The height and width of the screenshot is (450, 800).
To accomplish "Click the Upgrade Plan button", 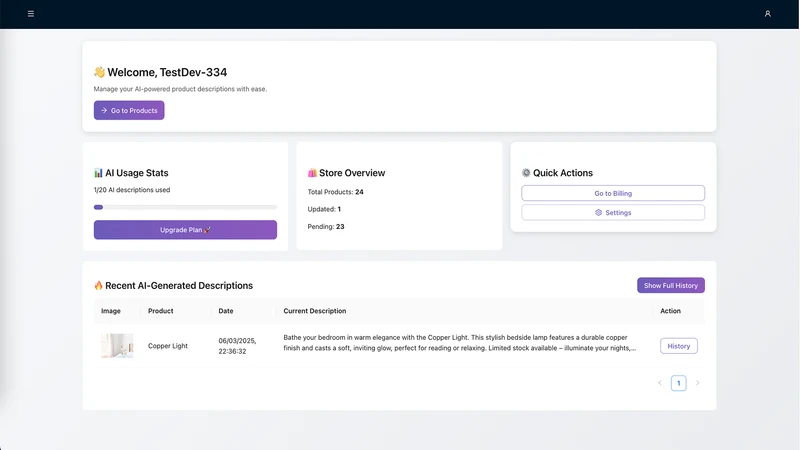I will (185, 230).
